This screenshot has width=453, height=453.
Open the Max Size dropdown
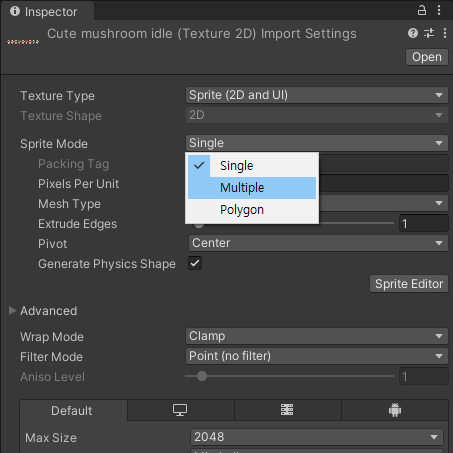click(317, 437)
